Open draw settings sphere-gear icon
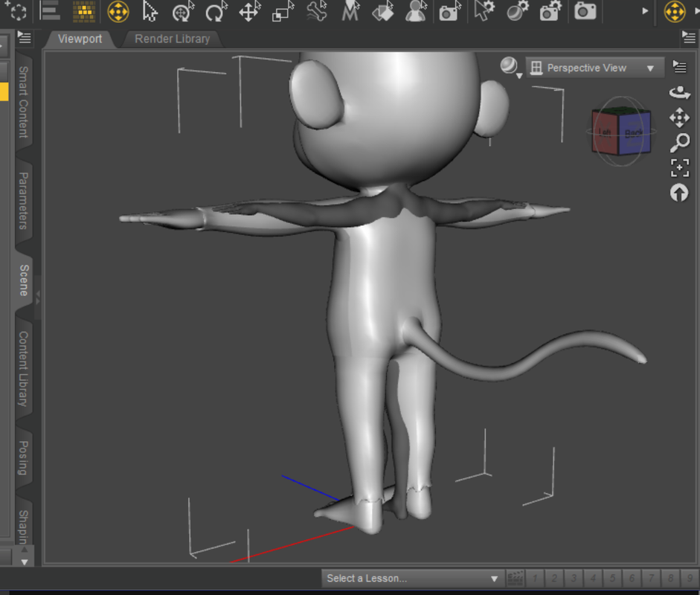700x595 pixels. 518,12
